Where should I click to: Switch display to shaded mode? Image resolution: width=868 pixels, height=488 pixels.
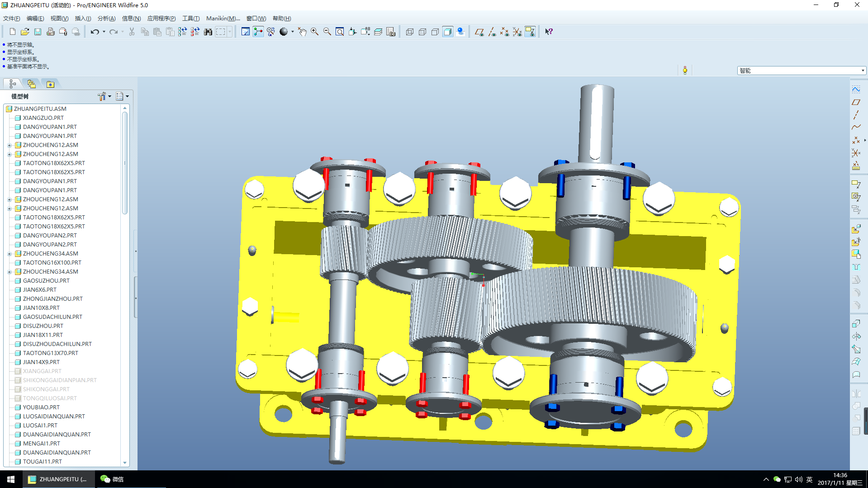point(448,32)
